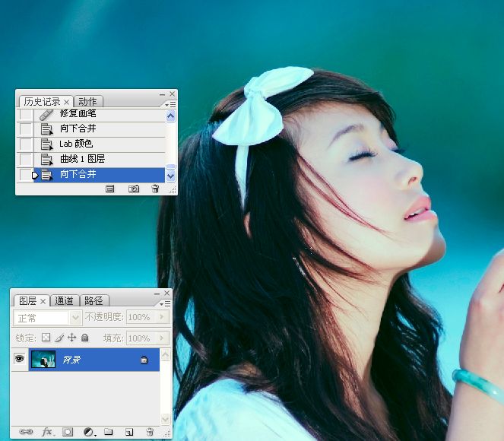Image resolution: width=504 pixels, height=441 pixels.
Task: Toggle lock transparent pixels
Action: [x=46, y=338]
